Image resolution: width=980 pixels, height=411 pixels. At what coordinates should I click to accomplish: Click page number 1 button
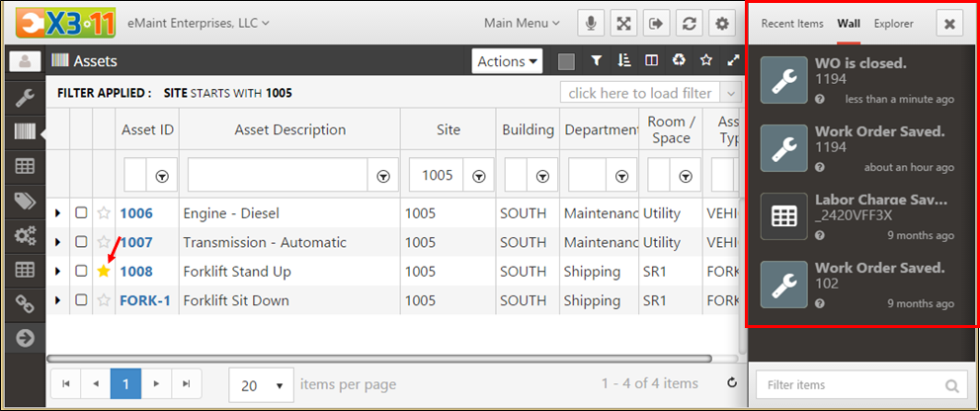coord(125,383)
